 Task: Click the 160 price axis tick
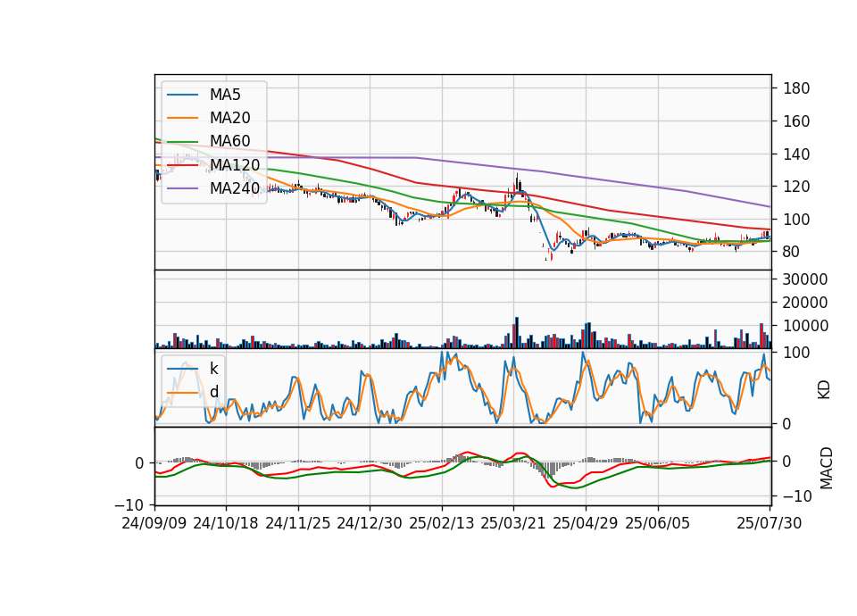coord(796,121)
